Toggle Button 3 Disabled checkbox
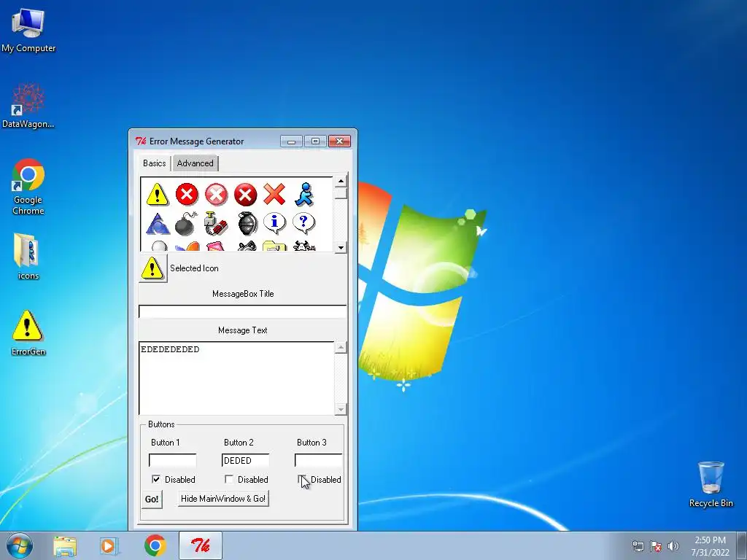The height and width of the screenshot is (560, 747). (301, 479)
